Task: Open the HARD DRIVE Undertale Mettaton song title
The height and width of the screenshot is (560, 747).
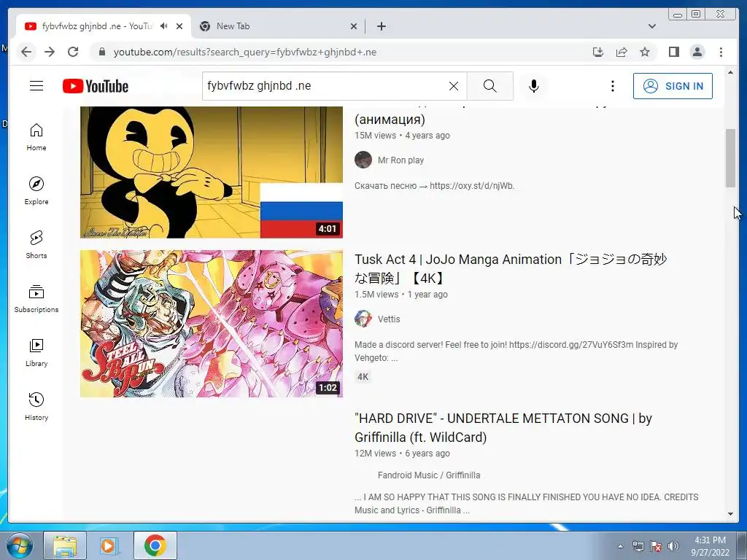Action: click(503, 427)
